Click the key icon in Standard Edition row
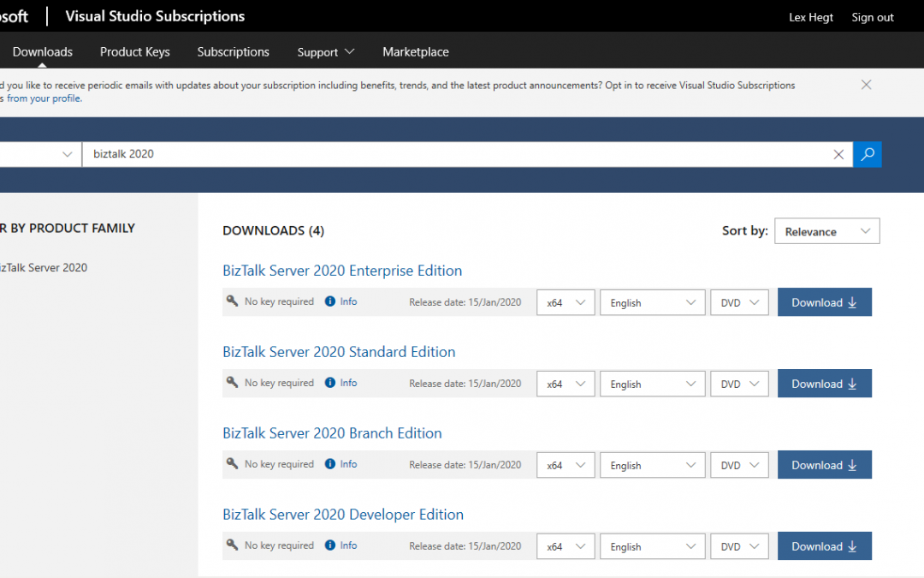This screenshot has width=924, height=578. [232, 382]
